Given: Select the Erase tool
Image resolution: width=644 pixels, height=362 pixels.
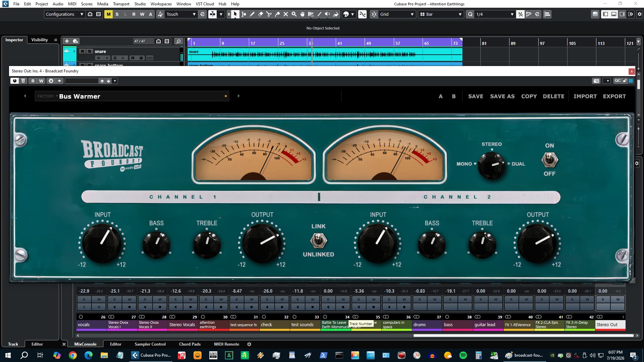Looking at the screenshot, I should [x=260, y=14].
